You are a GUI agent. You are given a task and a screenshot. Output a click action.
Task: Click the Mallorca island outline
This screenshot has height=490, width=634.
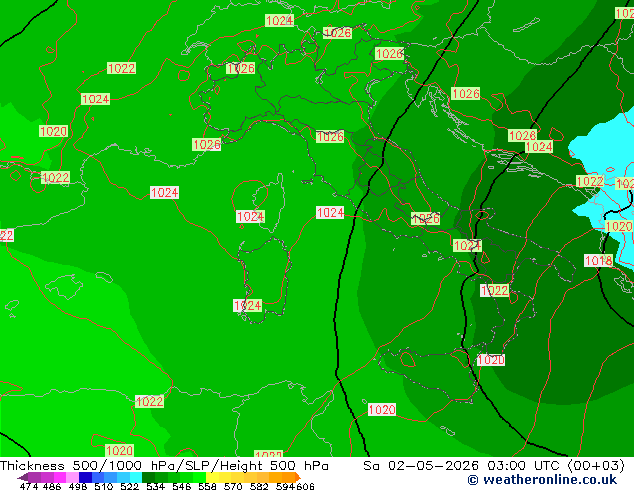[x=64, y=286]
